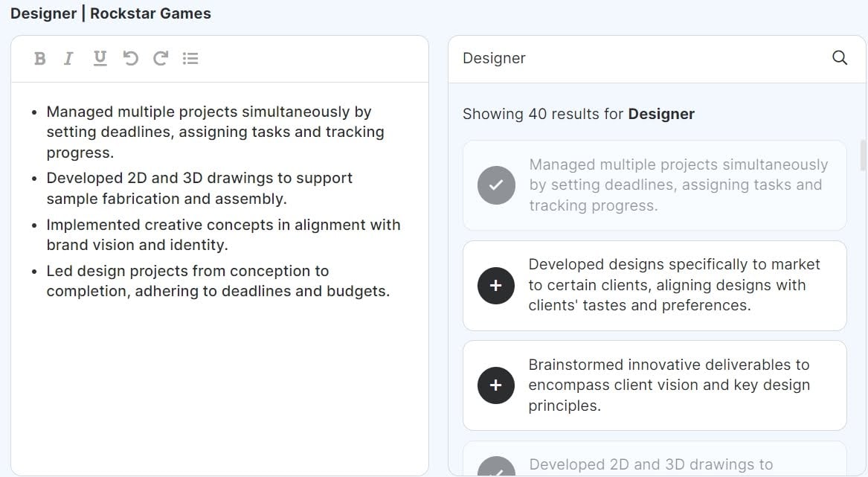This screenshot has height=477, width=868.
Task: Create a bulleted list
Action: pos(190,58)
